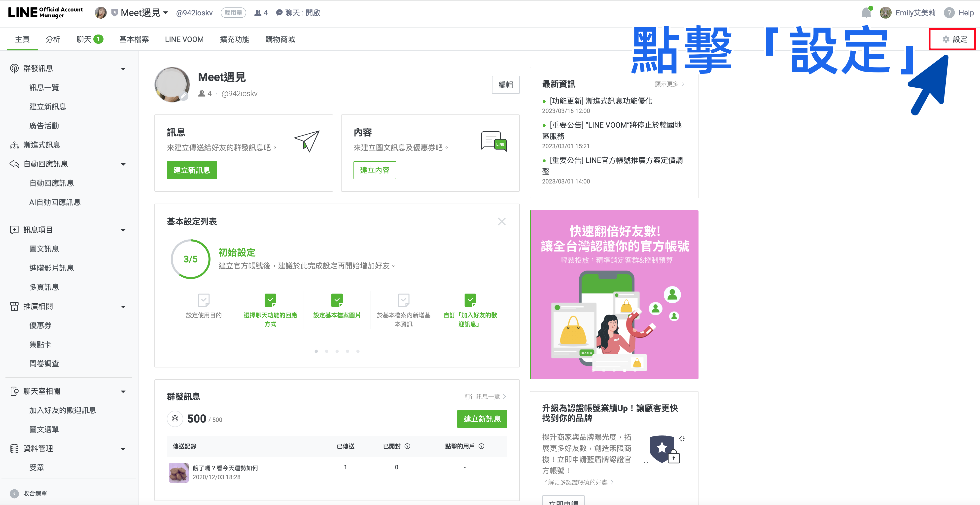Click the 3/5 初始設定 progress circle
Viewport: 980px width, 505px height.
click(x=190, y=259)
